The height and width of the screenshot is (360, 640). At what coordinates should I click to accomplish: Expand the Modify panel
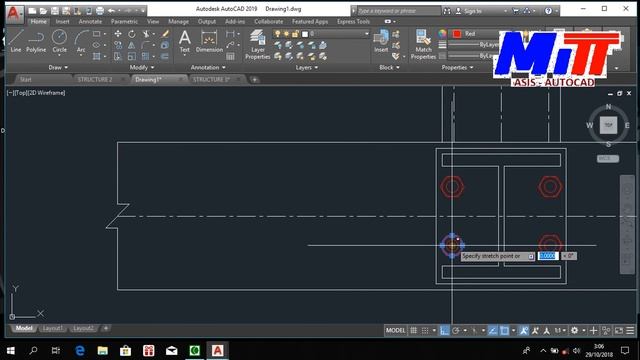tap(142, 67)
